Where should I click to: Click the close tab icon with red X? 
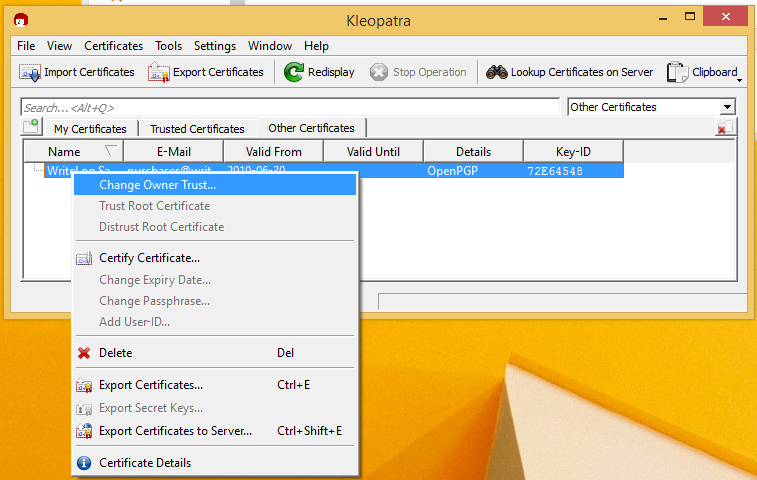pyautogui.click(x=724, y=127)
